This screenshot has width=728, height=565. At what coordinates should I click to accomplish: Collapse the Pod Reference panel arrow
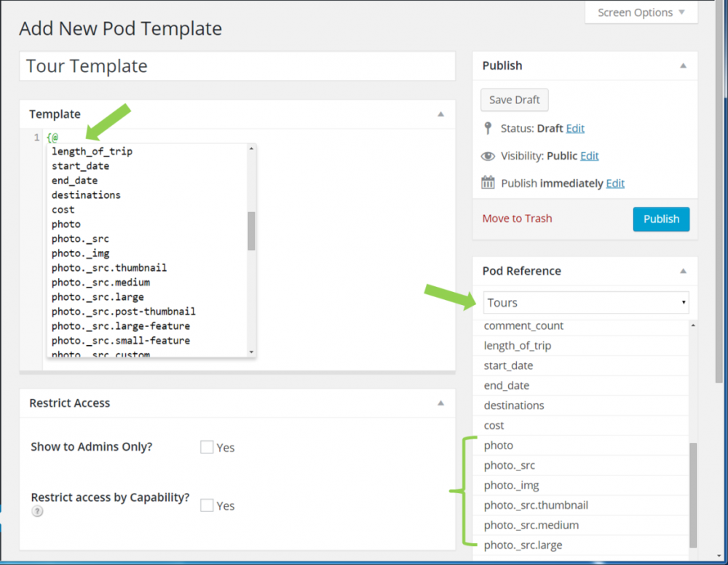pos(683,271)
